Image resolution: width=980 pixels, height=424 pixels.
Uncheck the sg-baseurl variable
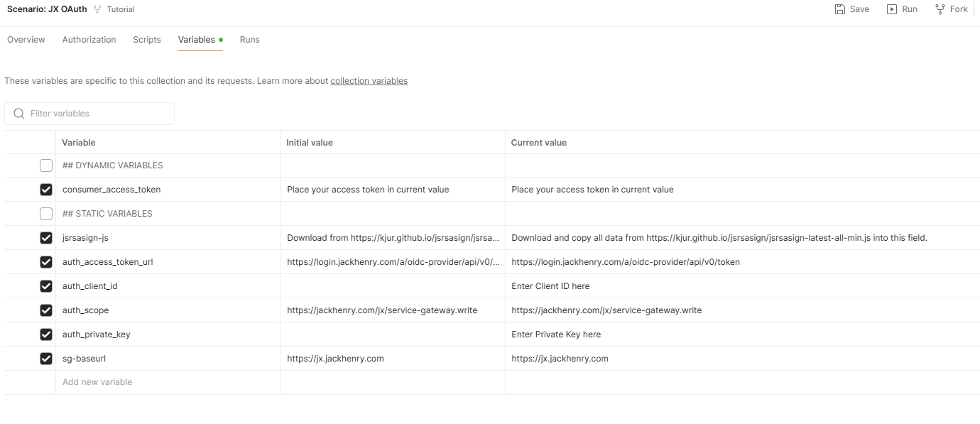[x=46, y=359]
